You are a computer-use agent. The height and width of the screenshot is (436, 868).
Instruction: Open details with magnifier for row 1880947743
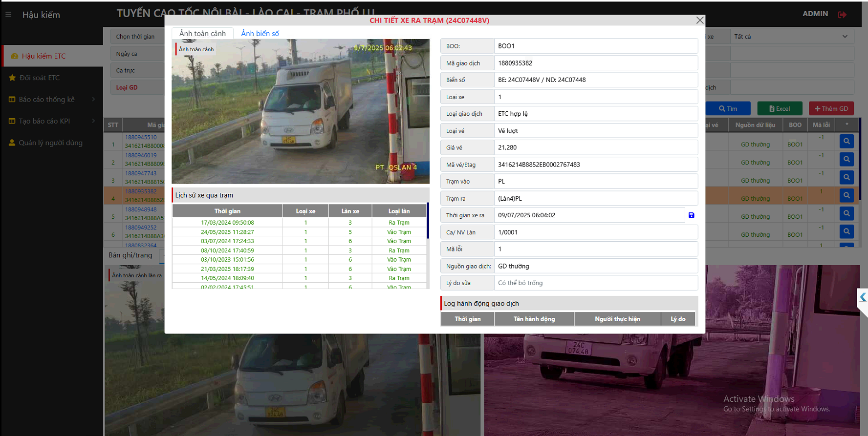(x=846, y=177)
